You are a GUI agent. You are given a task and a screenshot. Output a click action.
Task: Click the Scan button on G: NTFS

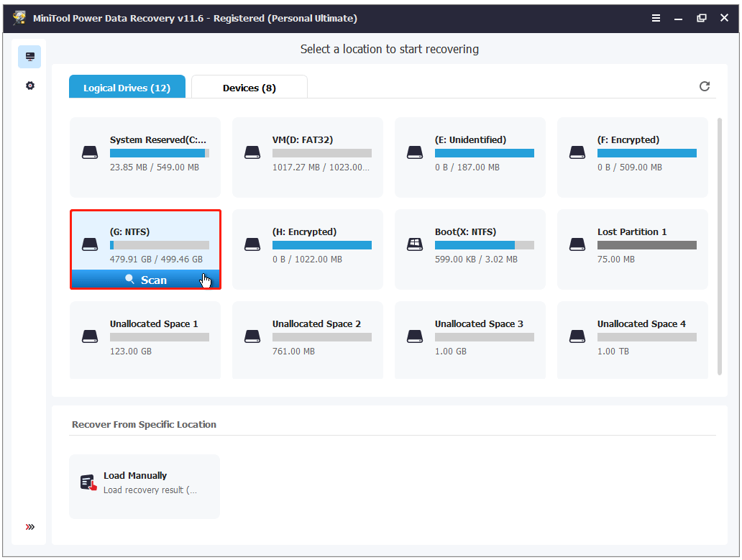145,280
